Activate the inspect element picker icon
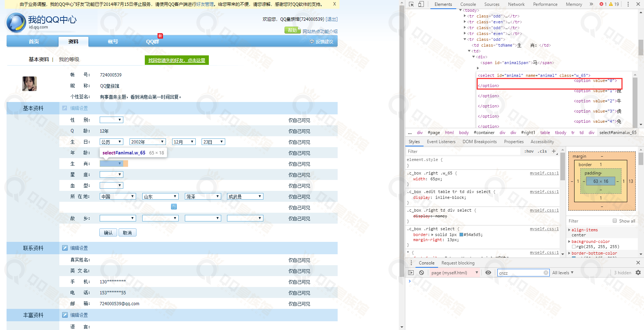Viewport: 644px width, 330px height. (412, 4)
